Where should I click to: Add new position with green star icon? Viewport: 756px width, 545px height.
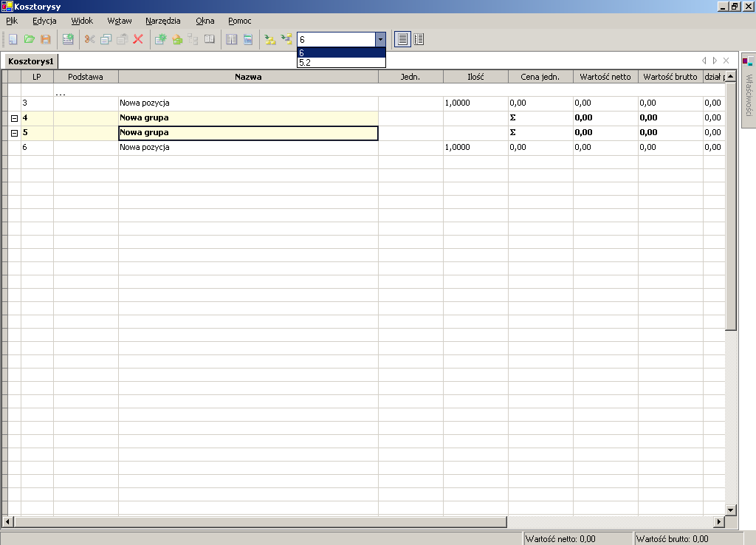(x=160, y=40)
